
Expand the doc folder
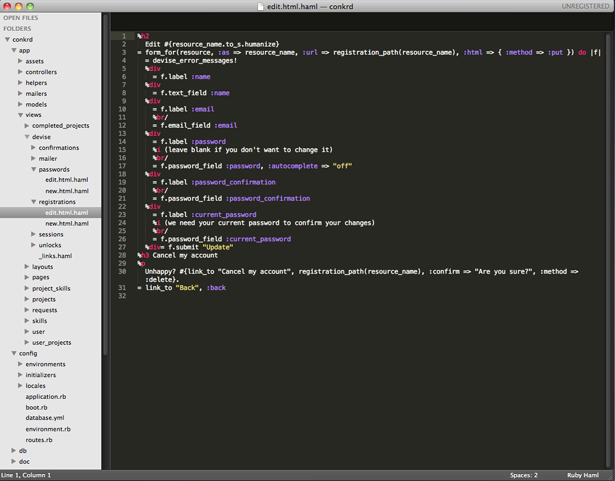click(13, 461)
